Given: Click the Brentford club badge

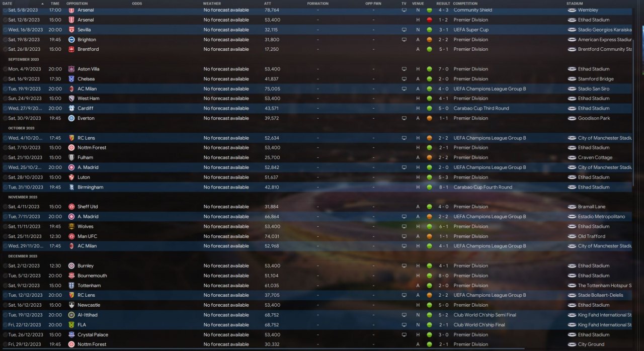Looking at the screenshot, I should (71, 49).
